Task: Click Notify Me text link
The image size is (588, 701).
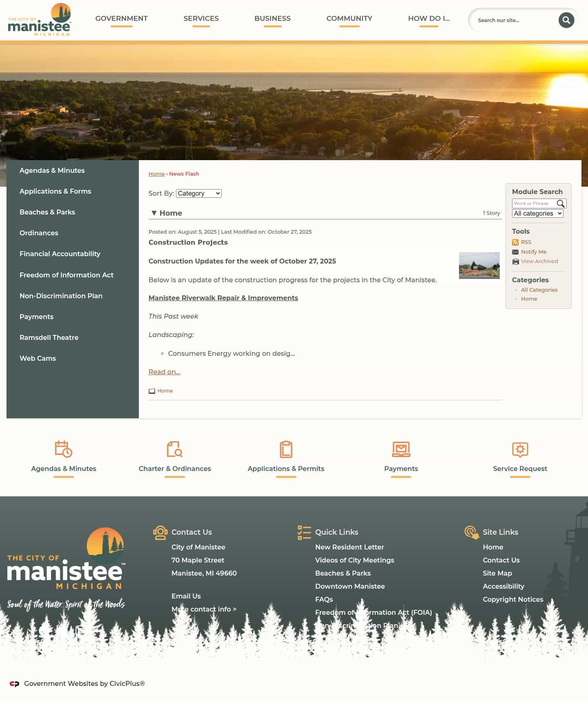Action: click(533, 252)
